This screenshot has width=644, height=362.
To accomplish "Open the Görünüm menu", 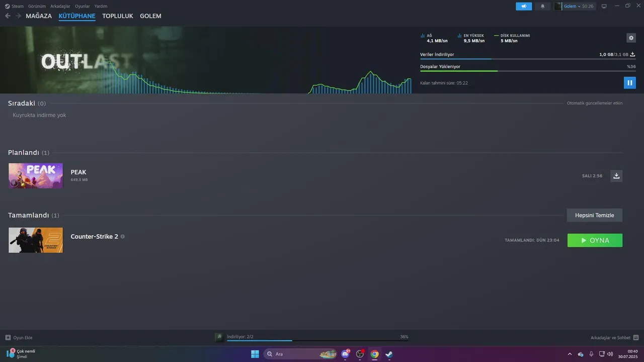I will click(37, 6).
